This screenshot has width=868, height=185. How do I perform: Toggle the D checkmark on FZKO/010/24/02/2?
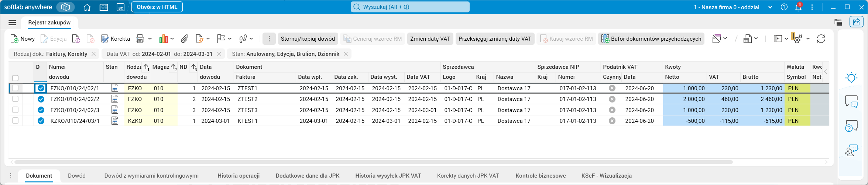coord(41,99)
